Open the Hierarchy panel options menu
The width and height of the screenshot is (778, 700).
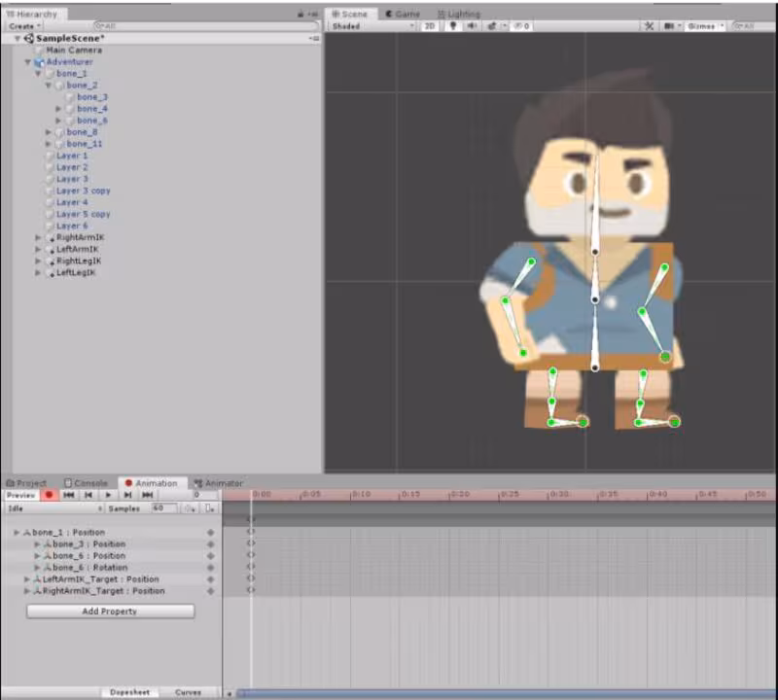click(313, 14)
